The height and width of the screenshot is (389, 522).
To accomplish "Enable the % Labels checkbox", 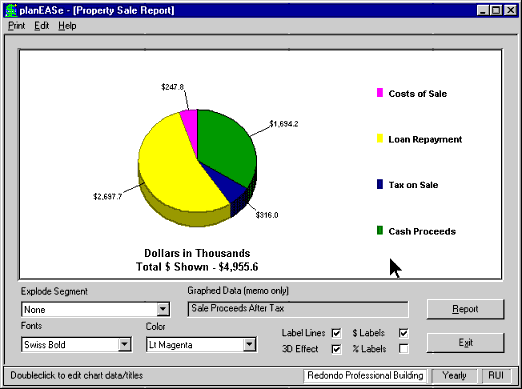I will click(403, 349).
